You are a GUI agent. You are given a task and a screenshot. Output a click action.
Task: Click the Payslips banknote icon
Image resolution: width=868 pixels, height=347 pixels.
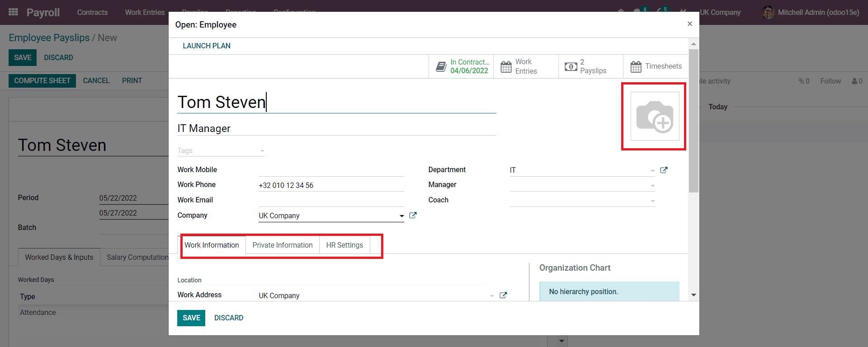pos(571,67)
